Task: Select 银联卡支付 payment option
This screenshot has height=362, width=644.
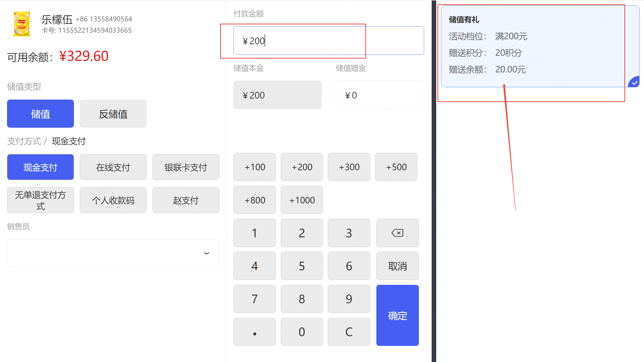Action: tap(186, 167)
